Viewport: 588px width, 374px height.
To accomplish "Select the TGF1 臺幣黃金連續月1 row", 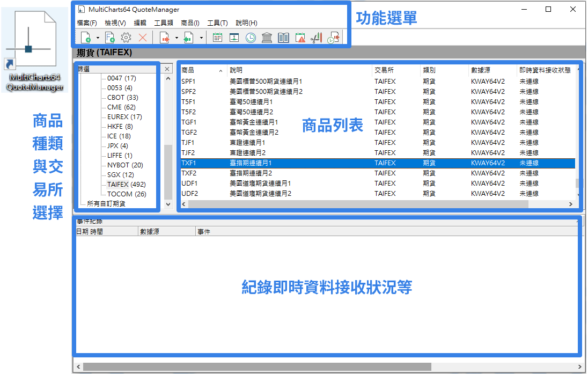I will tap(378, 122).
